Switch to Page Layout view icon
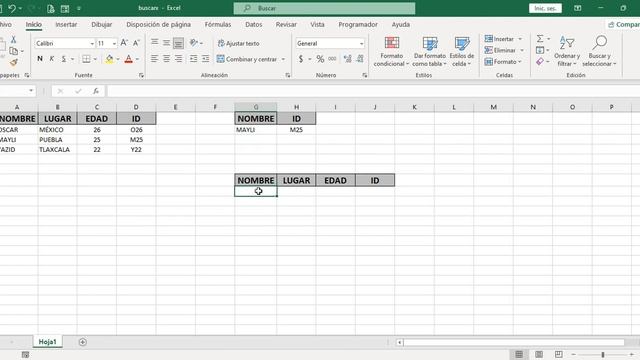Image resolution: width=640 pixels, height=360 pixels. [x=539, y=354]
